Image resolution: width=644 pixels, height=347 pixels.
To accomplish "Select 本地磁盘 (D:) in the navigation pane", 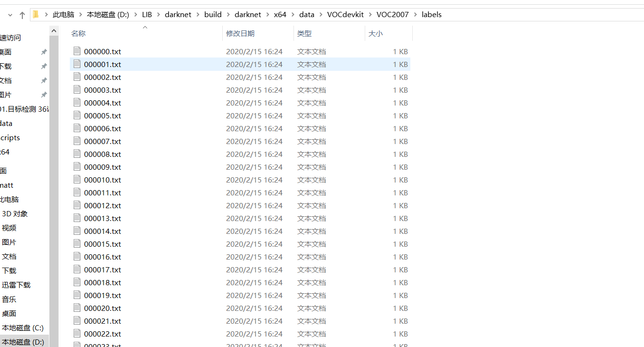I will point(23,342).
